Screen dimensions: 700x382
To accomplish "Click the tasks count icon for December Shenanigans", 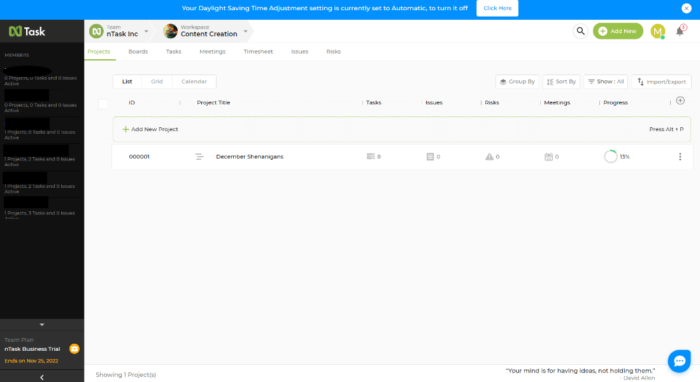I will coord(371,157).
